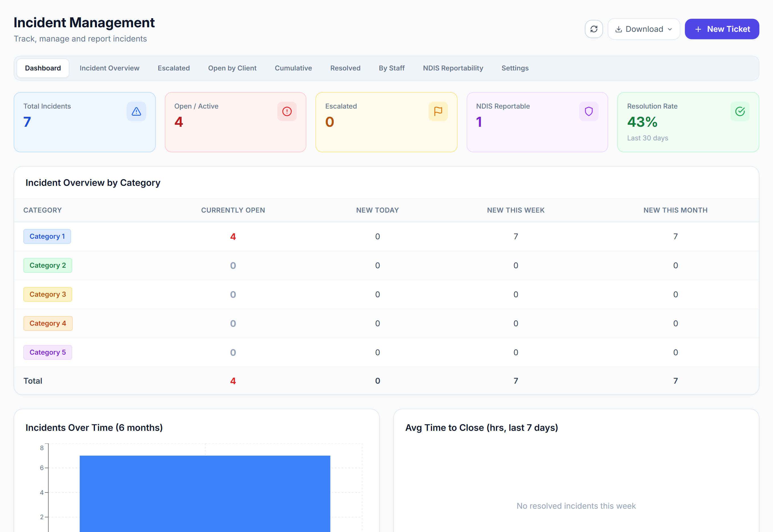Click the Avg Time to Close heading

[x=481, y=428]
